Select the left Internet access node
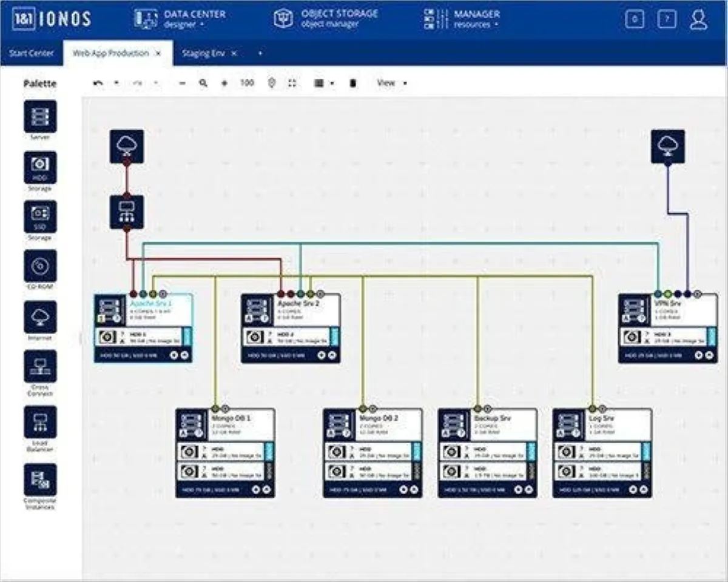 [x=127, y=145]
